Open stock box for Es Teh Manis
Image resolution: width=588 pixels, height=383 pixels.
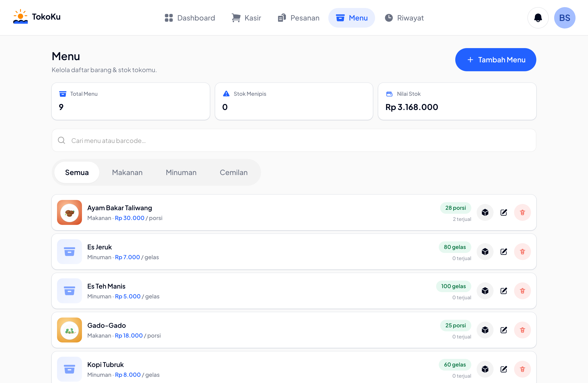(x=485, y=291)
